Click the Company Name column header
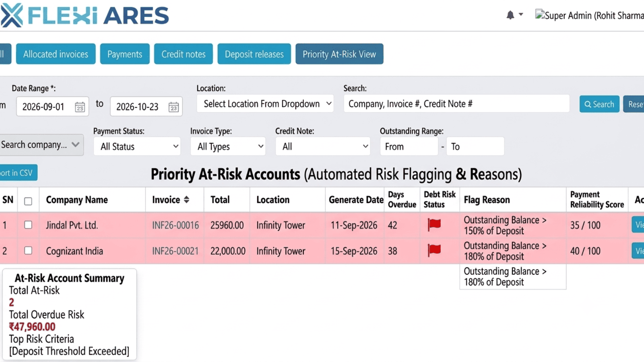This screenshot has height=362, width=644. tap(77, 200)
